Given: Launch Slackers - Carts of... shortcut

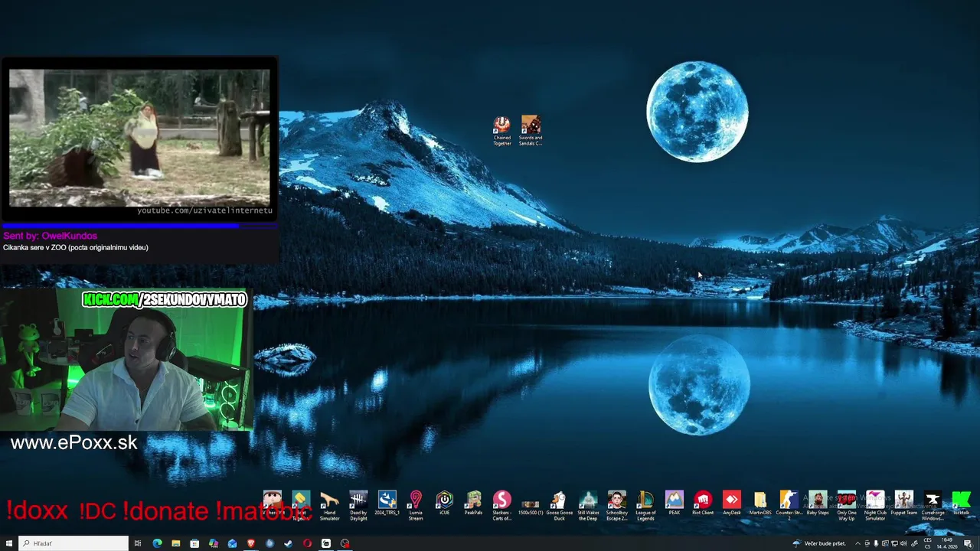Looking at the screenshot, I should 501,507.
